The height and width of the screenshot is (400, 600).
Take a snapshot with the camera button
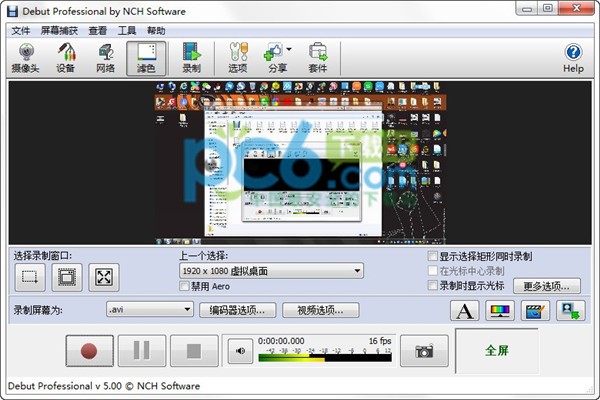point(424,351)
